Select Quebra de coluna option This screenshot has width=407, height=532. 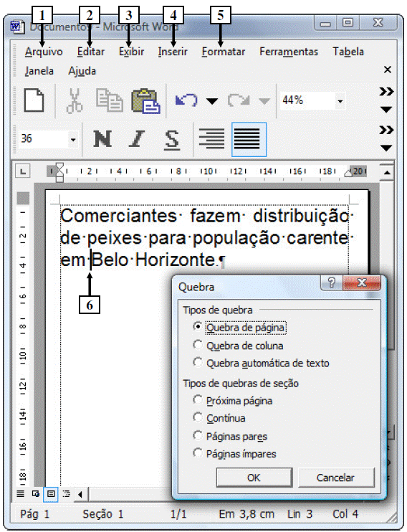pos(238,346)
